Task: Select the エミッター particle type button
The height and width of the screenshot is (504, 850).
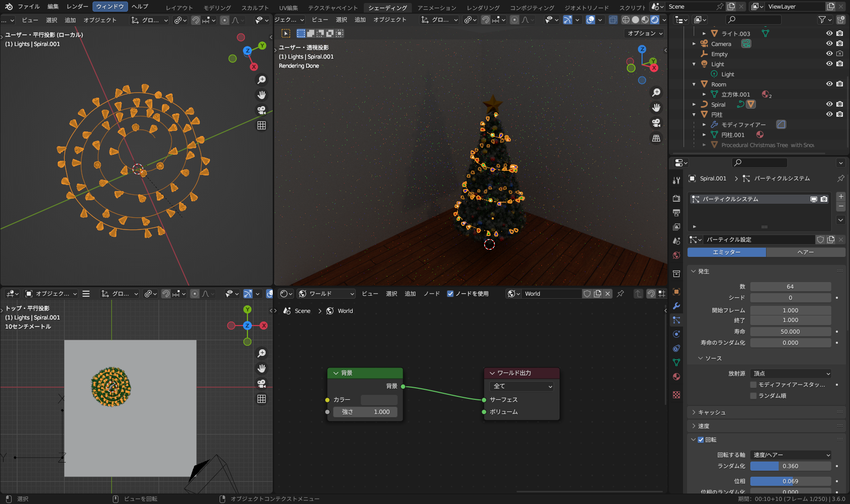Action: click(x=727, y=252)
